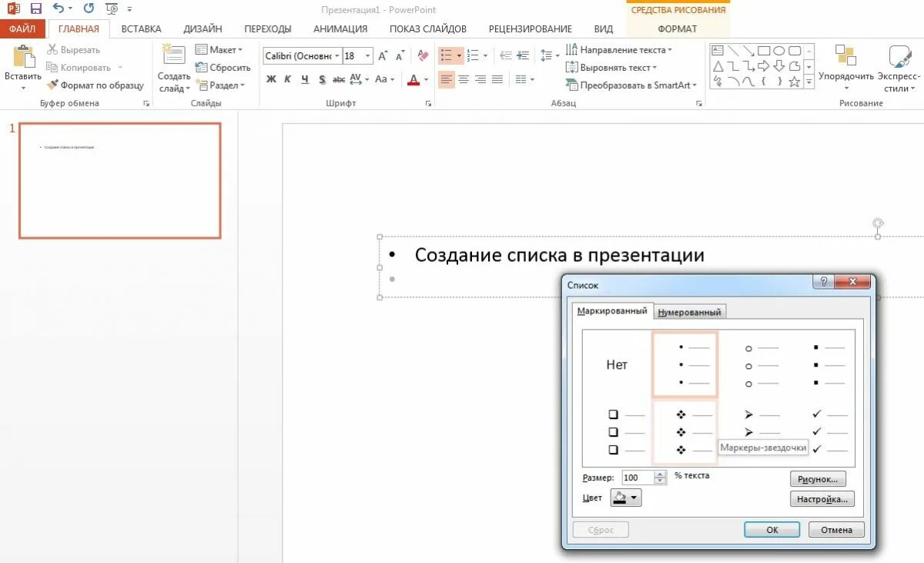Click the Размер percentage input field
The width and height of the screenshot is (924, 563).
click(x=638, y=478)
